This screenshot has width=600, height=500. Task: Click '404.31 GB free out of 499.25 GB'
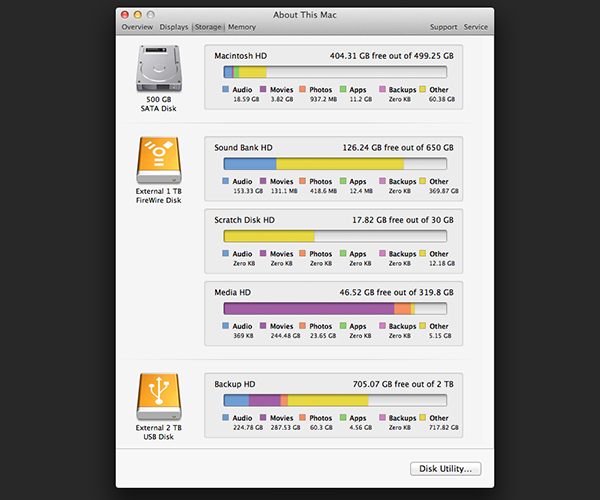[392, 56]
